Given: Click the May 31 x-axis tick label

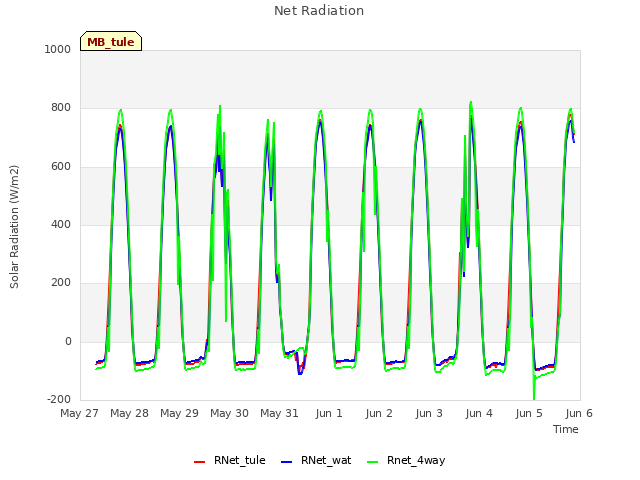Looking at the screenshot, I should click(x=280, y=413).
